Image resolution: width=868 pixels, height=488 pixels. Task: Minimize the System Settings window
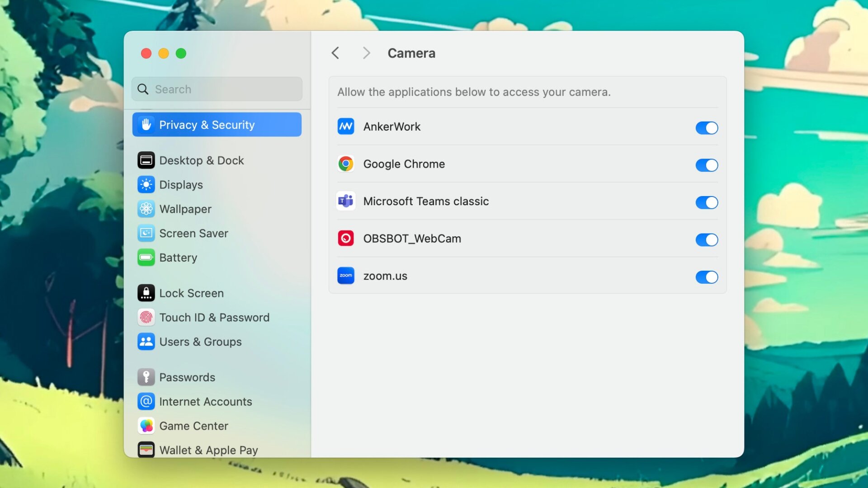coord(164,53)
